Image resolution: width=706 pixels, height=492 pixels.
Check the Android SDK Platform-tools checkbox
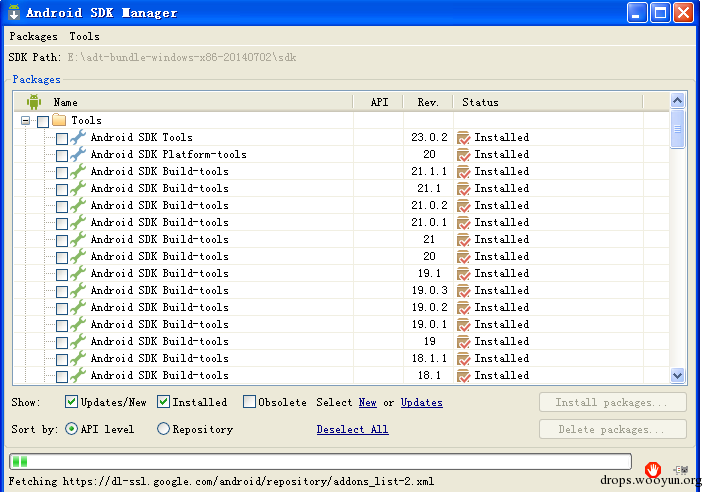[62, 155]
